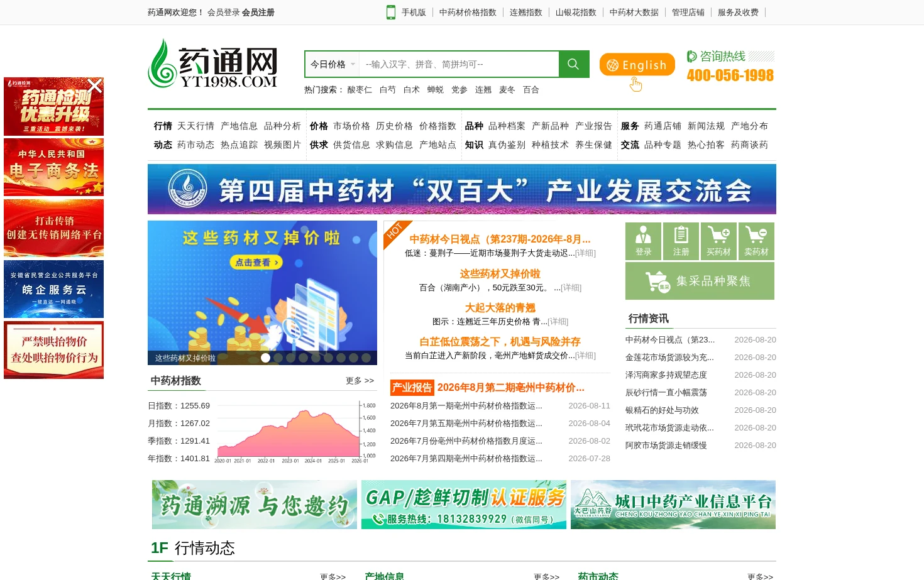Open 药通店铺 nav link
This screenshot has height=580, width=924.
[x=663, y=126]
